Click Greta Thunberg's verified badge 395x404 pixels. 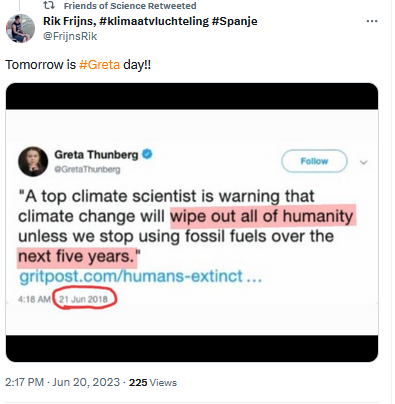point(147,154)
